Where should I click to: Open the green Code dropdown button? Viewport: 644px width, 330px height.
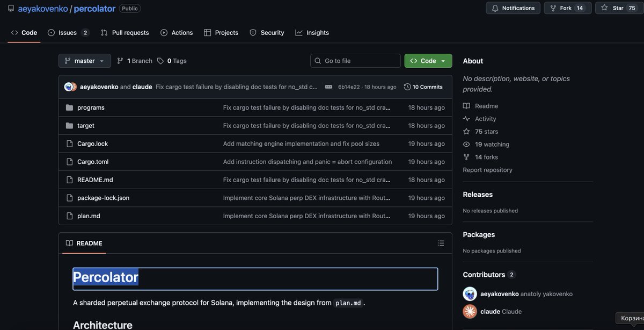point(428,61)
